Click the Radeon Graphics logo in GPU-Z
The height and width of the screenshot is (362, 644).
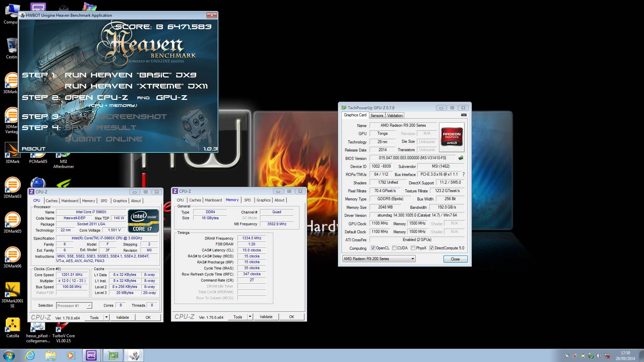(451, 136)
